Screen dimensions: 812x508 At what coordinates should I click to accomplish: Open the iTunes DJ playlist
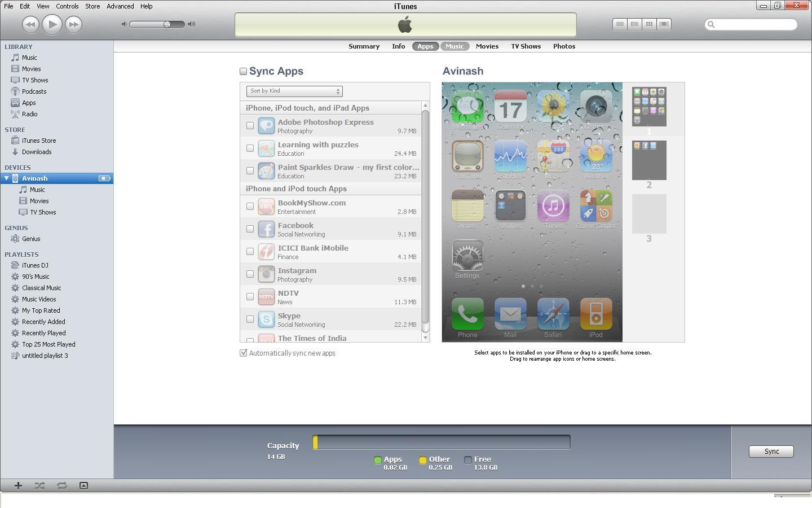(x=35, y=265)
